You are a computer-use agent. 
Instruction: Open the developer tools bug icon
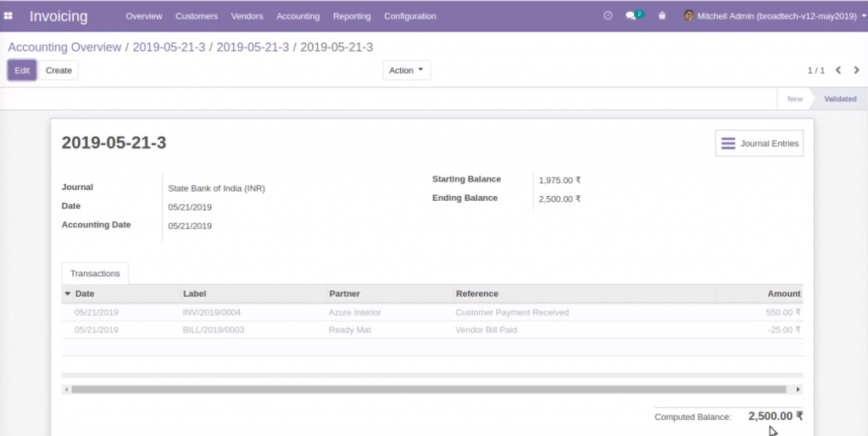(x=662, y=16)
